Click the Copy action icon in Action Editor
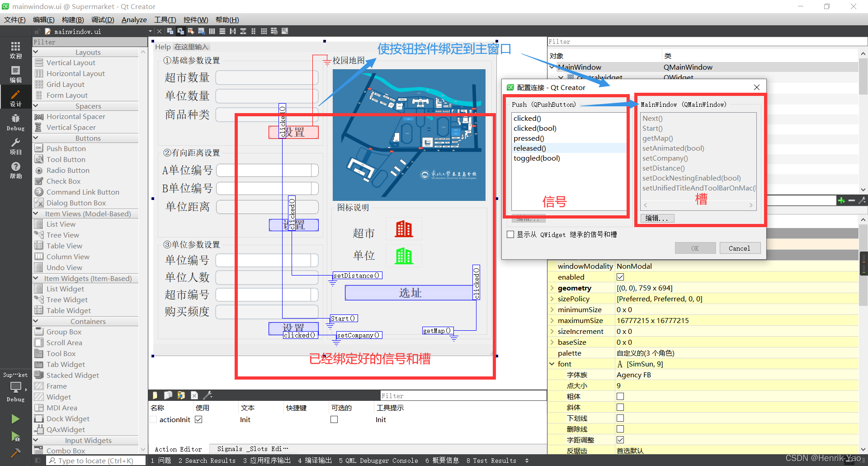This screenshot has height=466, width=868. point(168,395)
